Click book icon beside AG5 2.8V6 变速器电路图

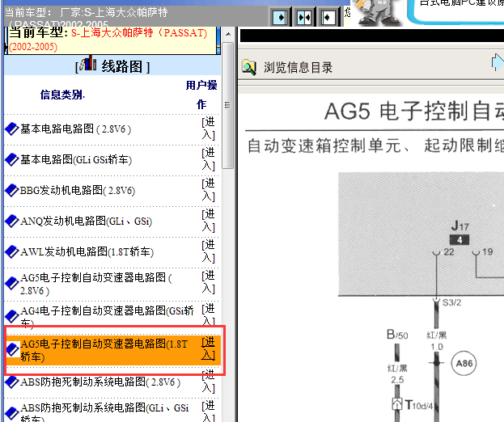[12, 283]
